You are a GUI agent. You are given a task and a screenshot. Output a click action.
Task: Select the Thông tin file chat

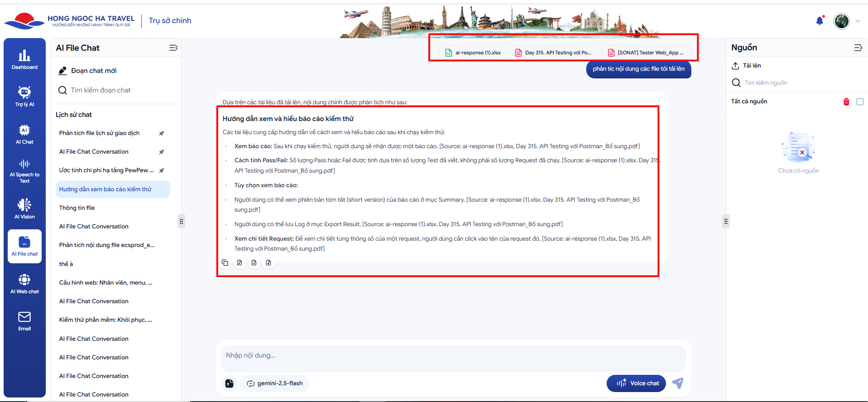click(77, 208)
